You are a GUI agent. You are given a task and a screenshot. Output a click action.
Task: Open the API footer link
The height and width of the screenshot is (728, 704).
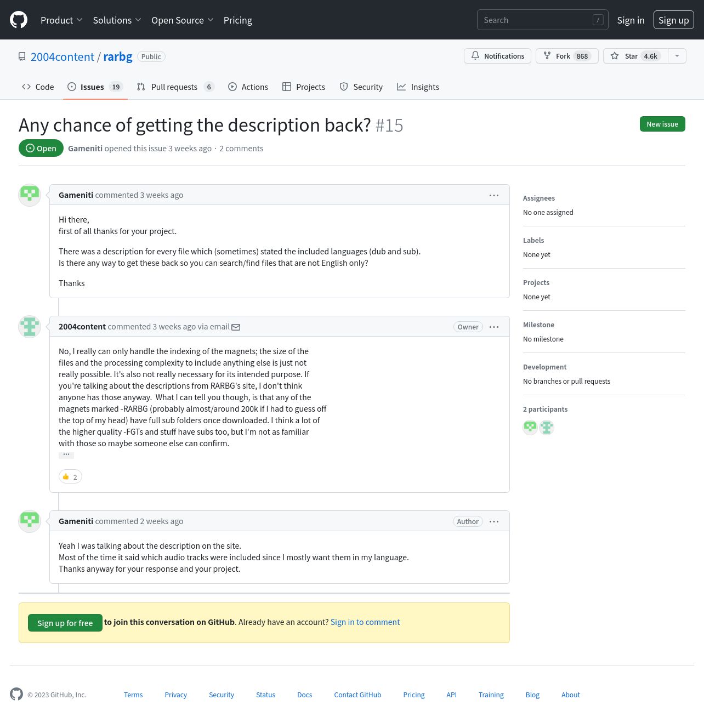[x=452, y=695]
